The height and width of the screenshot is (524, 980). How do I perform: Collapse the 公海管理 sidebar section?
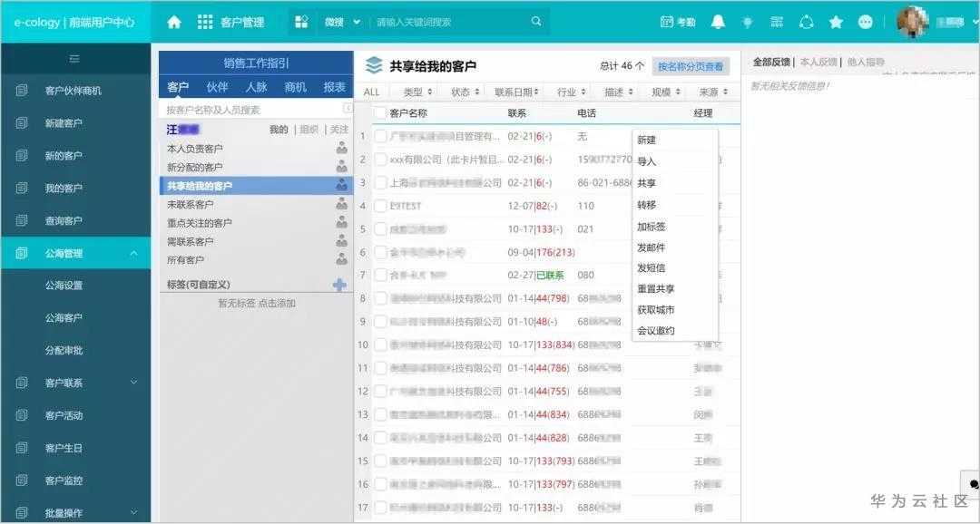tap(133, 253)
